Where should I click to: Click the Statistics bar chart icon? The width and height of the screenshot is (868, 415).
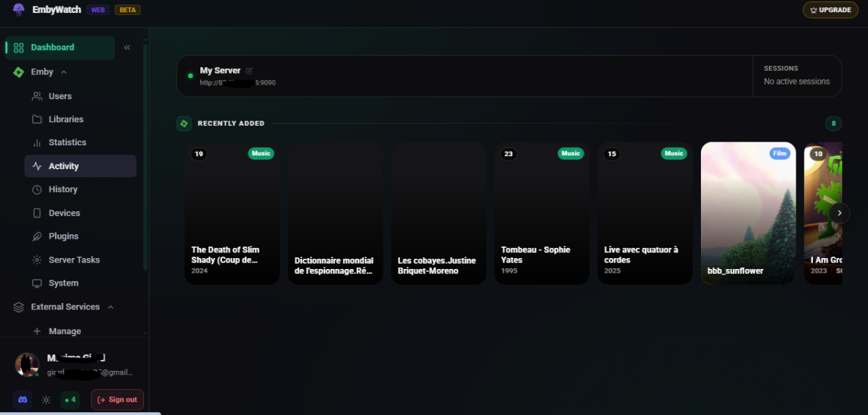(37, 143)
